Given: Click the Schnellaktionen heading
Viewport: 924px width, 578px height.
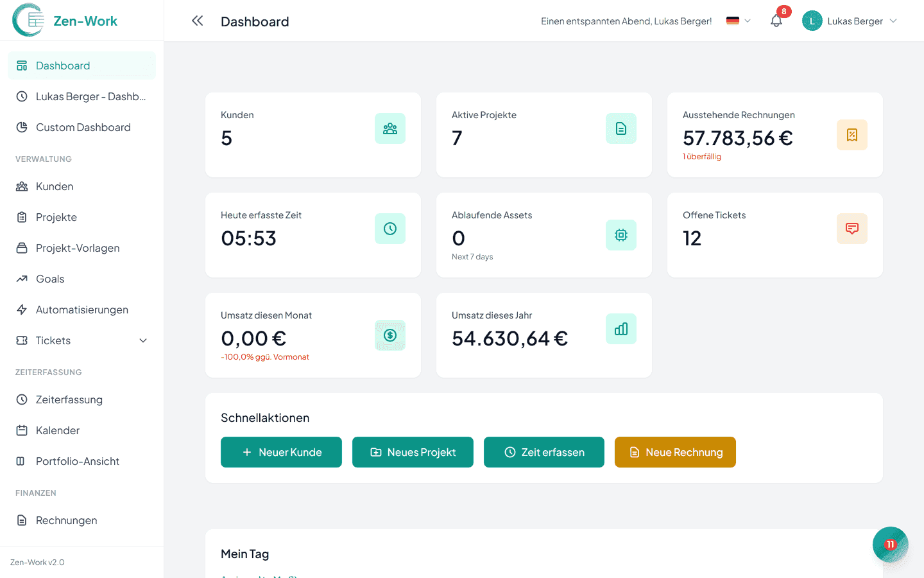Looking at the screenshot, I should click(265, 418).
